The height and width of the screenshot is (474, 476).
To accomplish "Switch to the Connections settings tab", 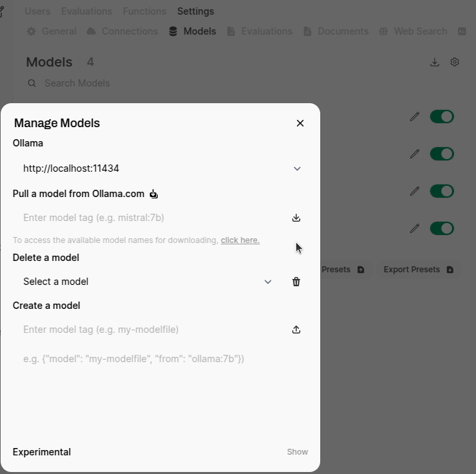I will click(122, 31).
